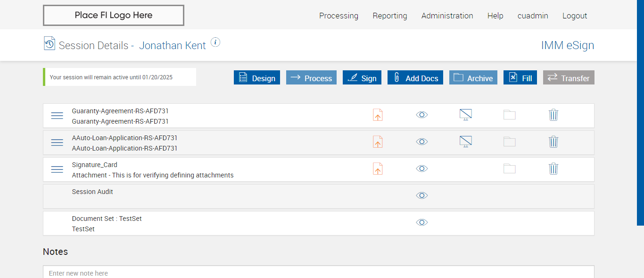The width and height of the screenshot is (644, 278).
Task: Click the Session Details history icon
Action: (x=50, y=43)
